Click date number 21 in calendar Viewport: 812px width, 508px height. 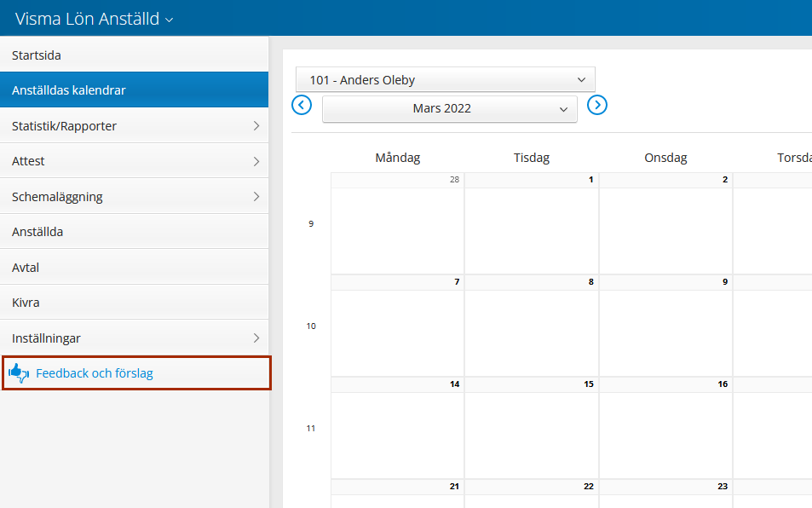tap(454, 486)
